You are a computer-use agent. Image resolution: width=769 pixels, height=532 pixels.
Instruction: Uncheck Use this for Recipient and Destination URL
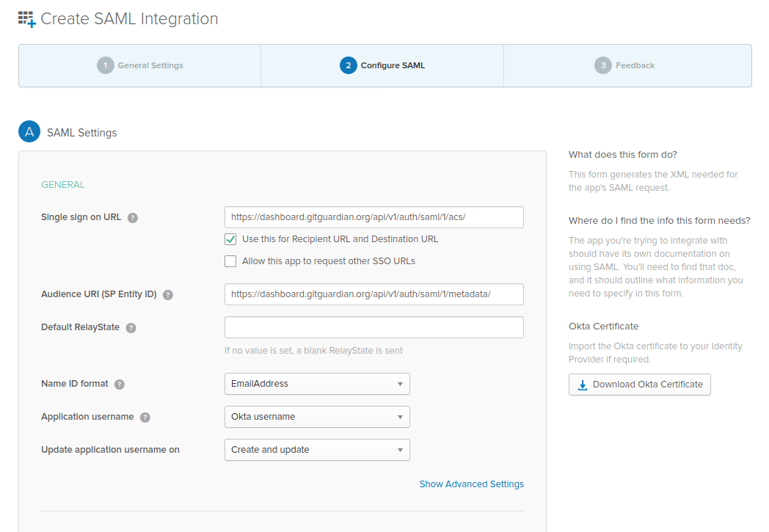(x=230, y=239)
